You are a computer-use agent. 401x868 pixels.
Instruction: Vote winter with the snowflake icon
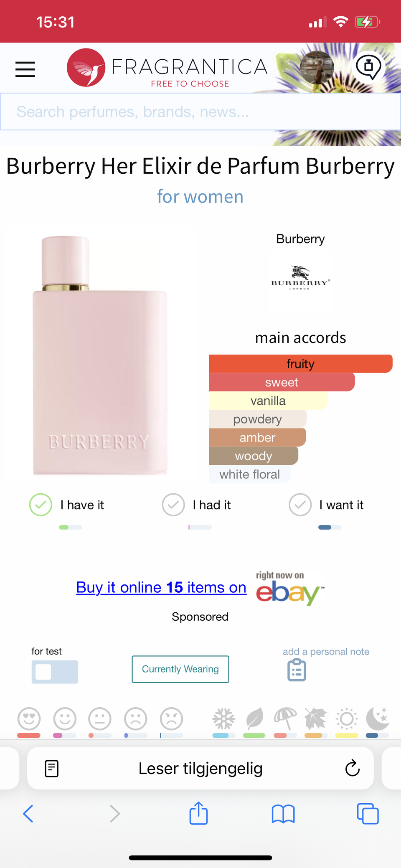click(x=223, y=719)
